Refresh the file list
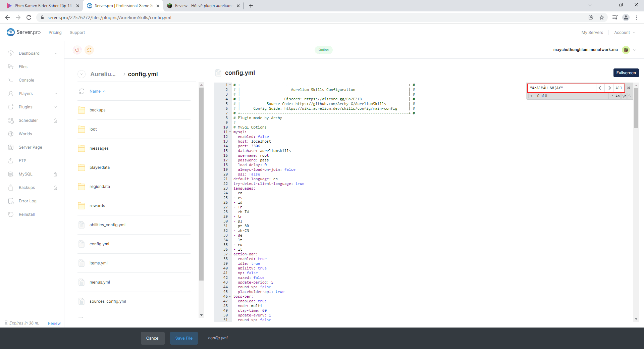The image size is (644, 349). point(82,91)
